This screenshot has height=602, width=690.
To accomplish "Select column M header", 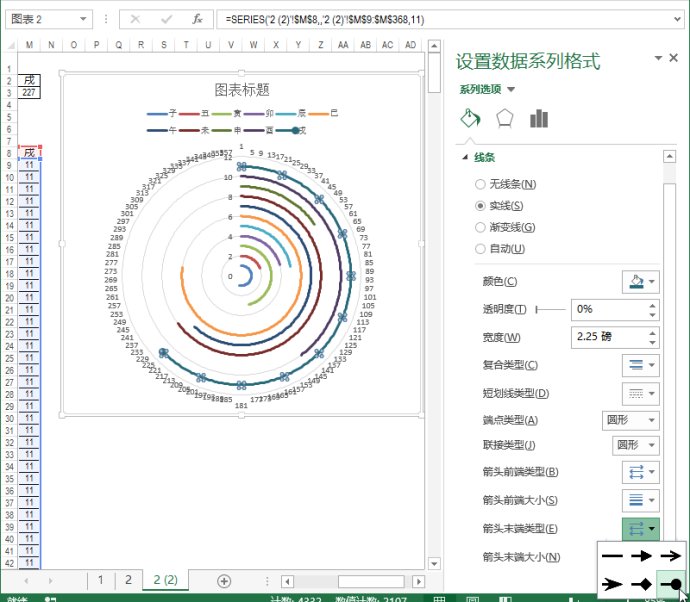I will tap(29, 44).
